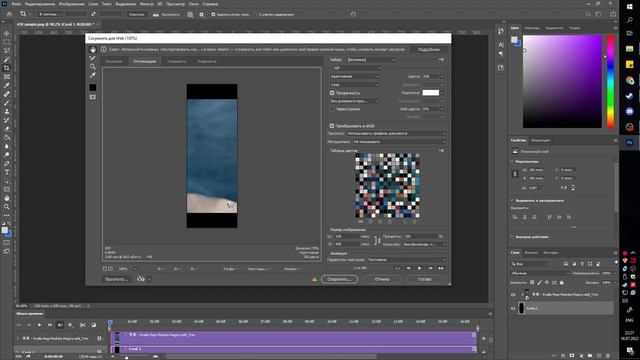This screenshot has width=640, height=360.
Task: Click Сохранить button
Action: point(339,279)
